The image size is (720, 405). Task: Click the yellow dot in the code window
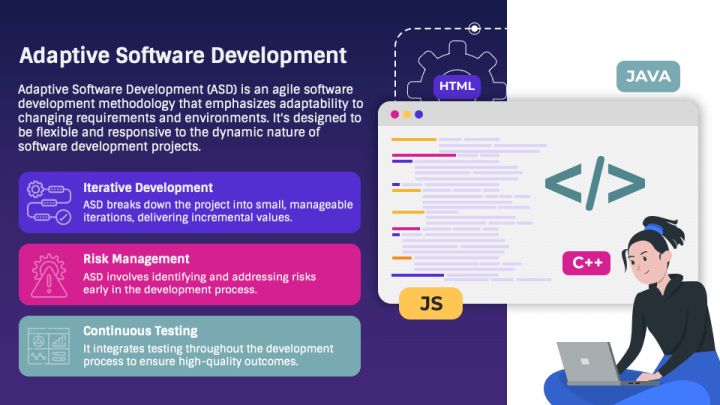(407, 114)
